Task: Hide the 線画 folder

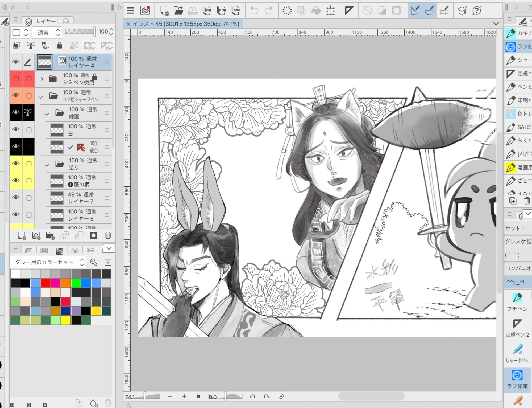Action: click(x=16, y=113)
